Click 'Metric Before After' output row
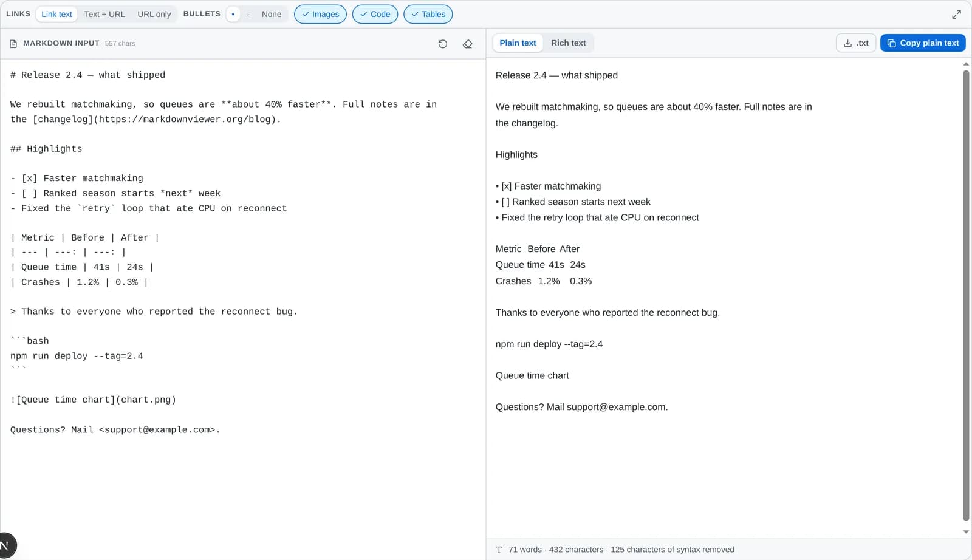Image resolution: width=972 pixels, height=560 pixels. click(x=538, y=249)
